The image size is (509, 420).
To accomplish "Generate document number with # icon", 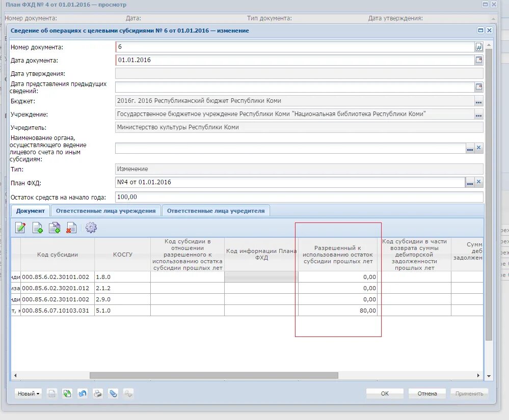I will (479, 47).
